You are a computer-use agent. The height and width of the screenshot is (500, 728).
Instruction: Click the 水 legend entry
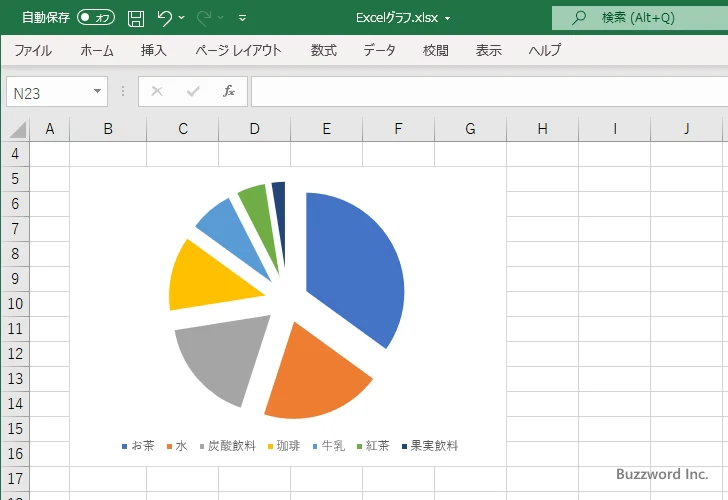coord(177,446)
